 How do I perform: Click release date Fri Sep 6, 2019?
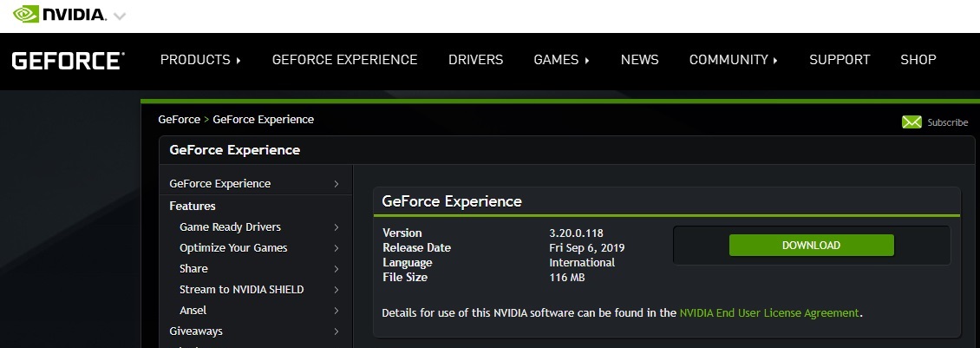click(x=587, y=248)
